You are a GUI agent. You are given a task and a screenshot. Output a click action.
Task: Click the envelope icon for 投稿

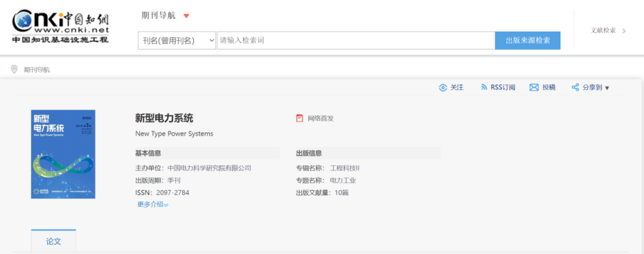pos(534,88)
